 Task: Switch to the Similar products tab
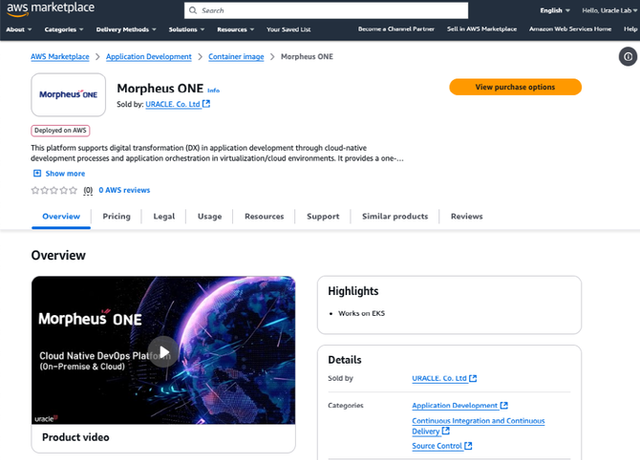click(x=395, y=216)
